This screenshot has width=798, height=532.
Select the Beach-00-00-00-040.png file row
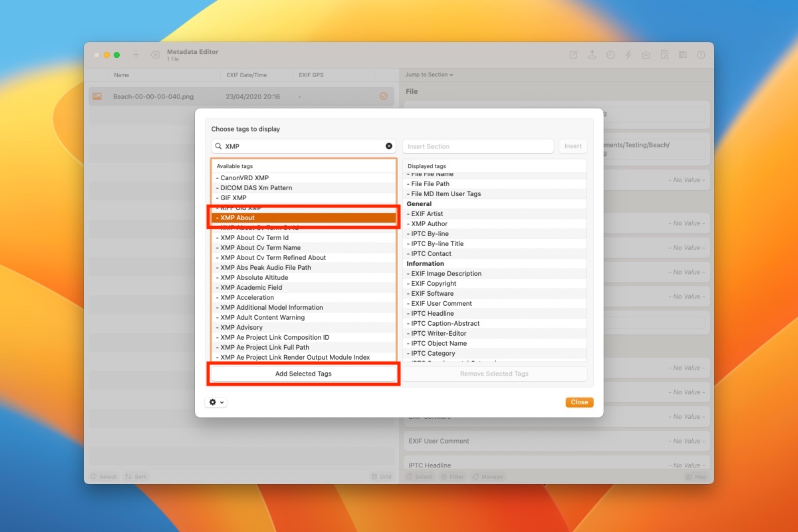[x=241, y=96]
